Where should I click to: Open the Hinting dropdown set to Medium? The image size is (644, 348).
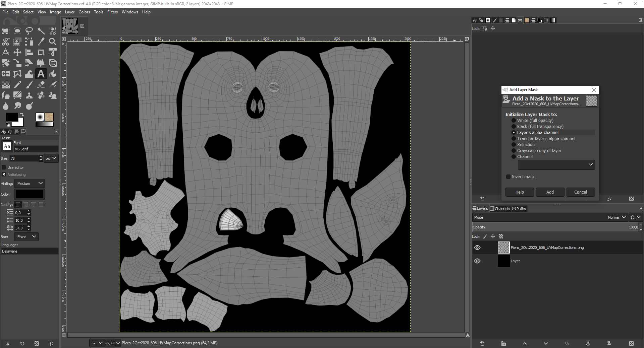[29, 183]
